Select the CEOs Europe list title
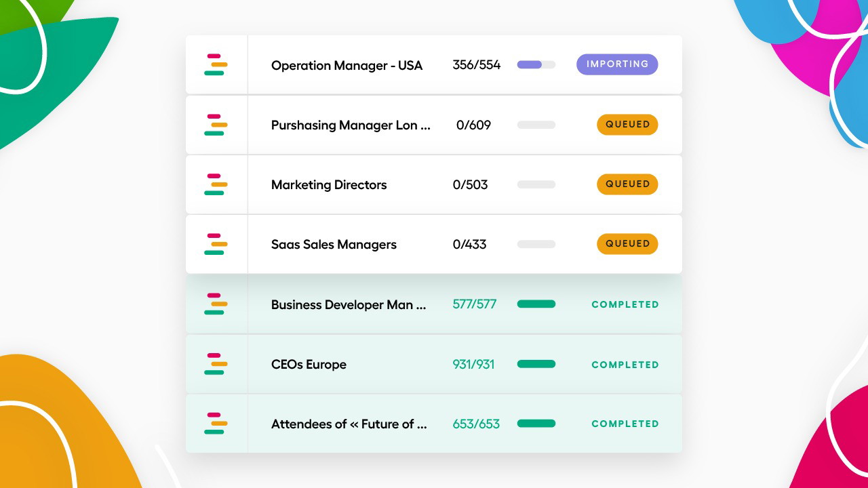 pyautogui.click(x=309, y=365)
